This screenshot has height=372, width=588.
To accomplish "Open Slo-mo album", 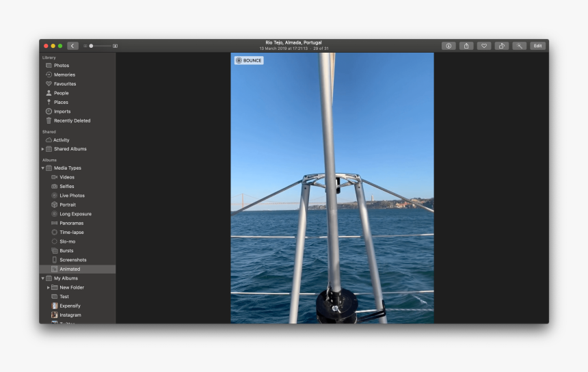I will (77, 241).
